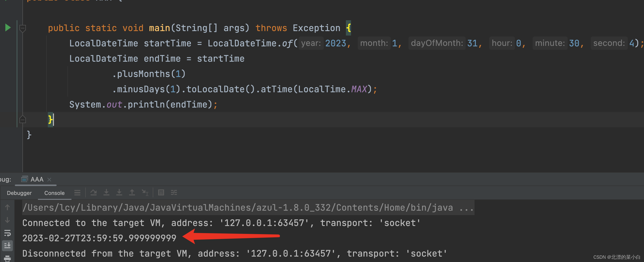Click the .minusDays(1) call

146,89
